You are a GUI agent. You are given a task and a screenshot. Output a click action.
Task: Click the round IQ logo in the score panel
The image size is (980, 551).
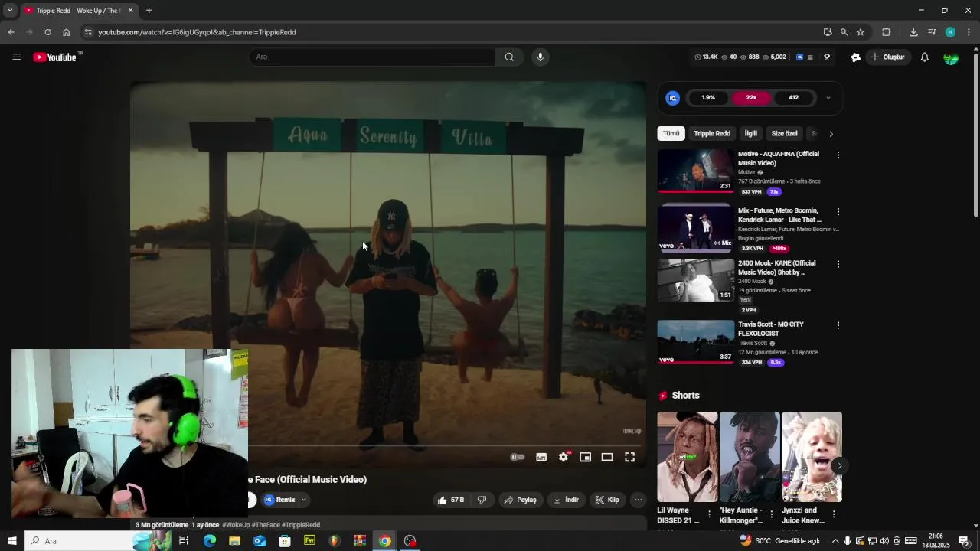[673, 98]
